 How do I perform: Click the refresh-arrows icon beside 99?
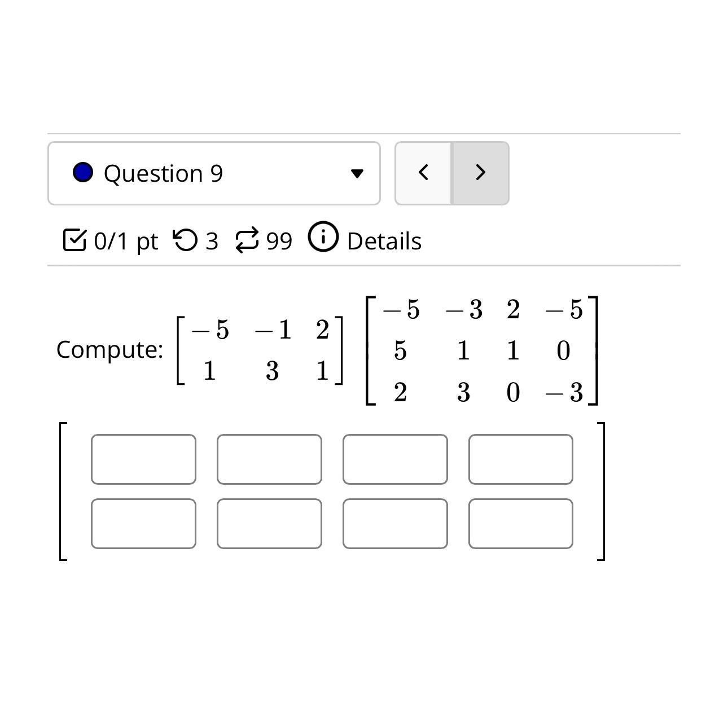pos(247,239)
